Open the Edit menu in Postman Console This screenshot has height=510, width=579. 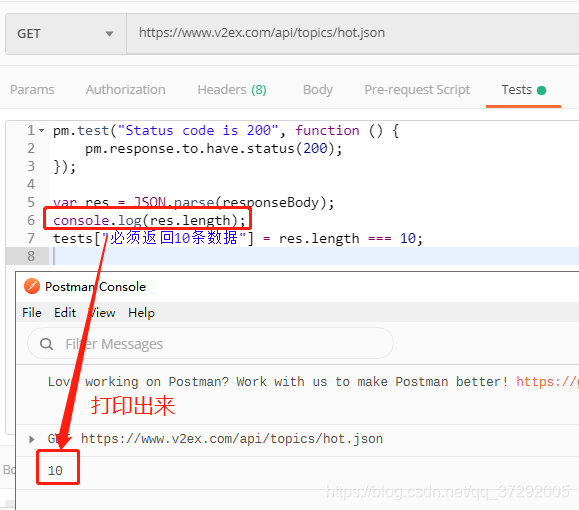pos(65,313)
